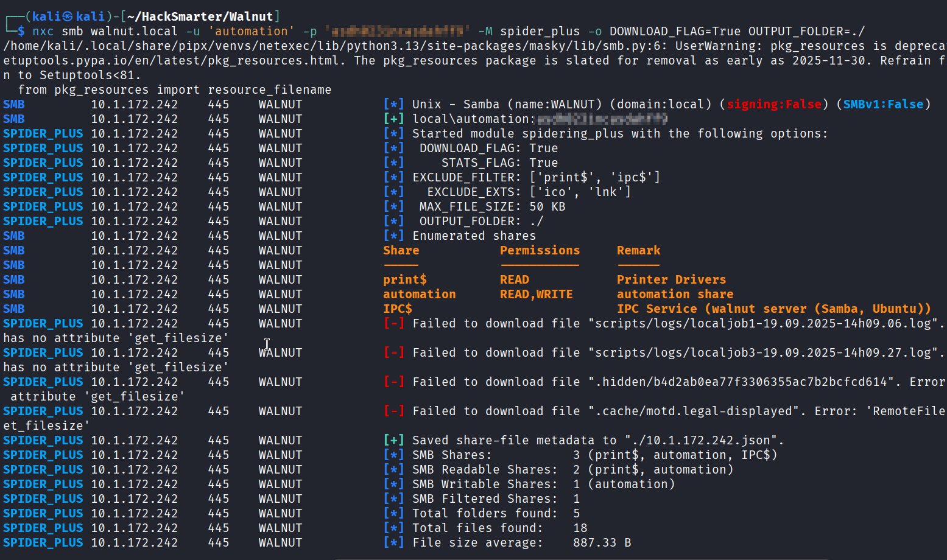Screen dimensions: 947x560
Task: Click the green [+] beside local\automation
Action: [393, 119]
